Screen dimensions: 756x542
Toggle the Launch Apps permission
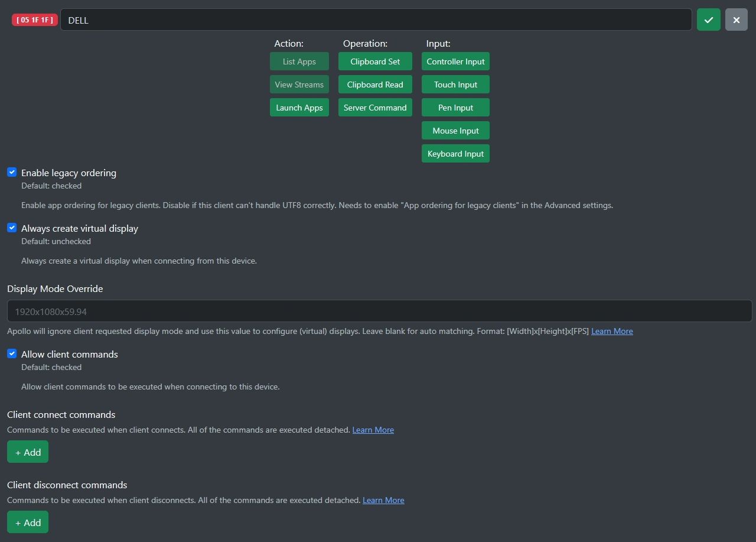click(x=299, y=108)
